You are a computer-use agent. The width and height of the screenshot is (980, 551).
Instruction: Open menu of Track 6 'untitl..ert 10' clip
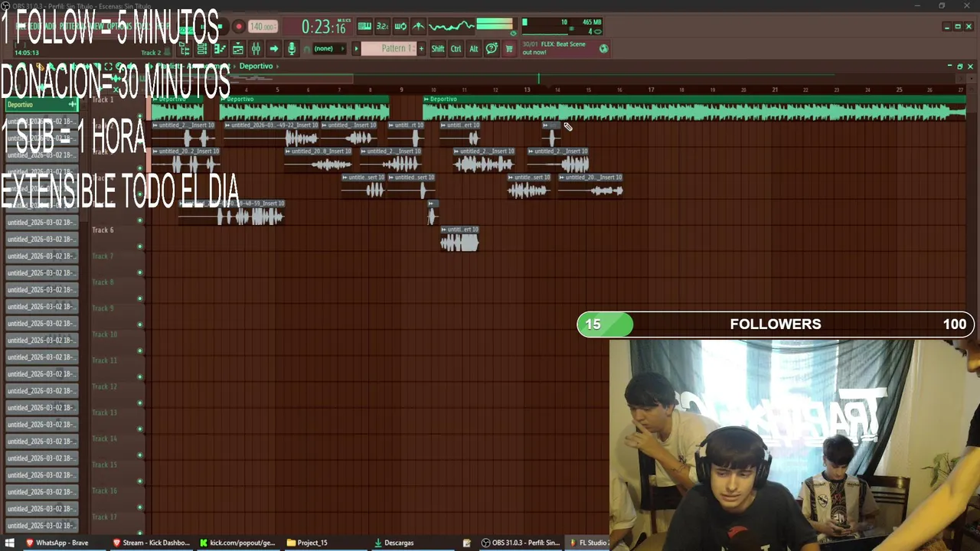[x=444, y=229]
